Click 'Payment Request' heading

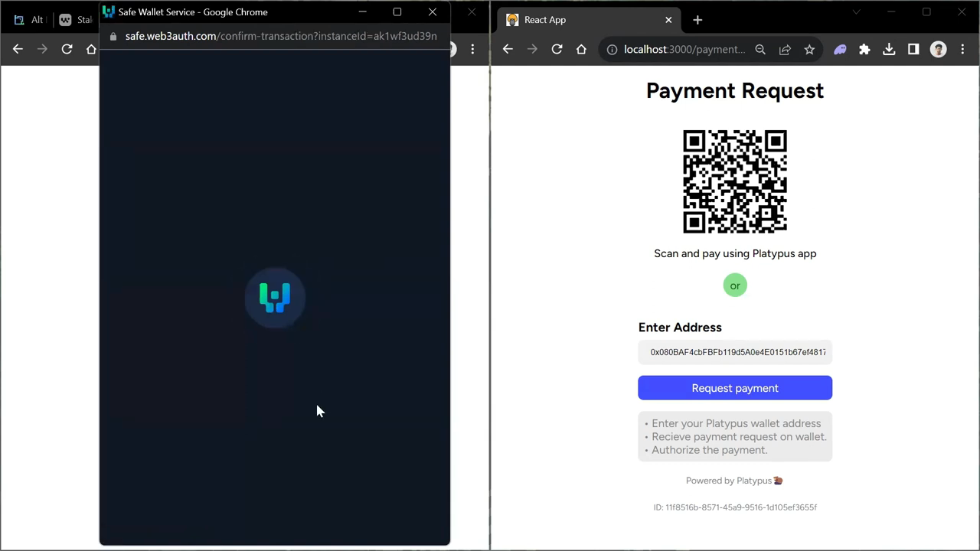735,90
